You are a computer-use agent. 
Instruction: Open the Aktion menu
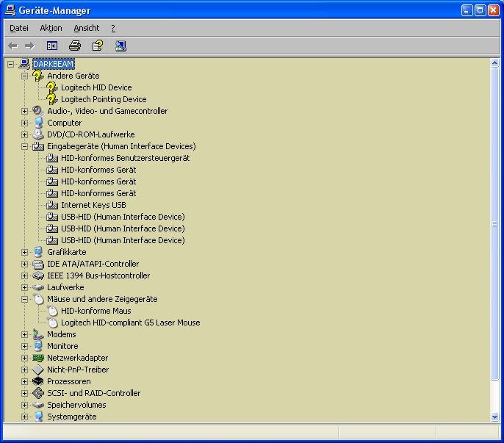(51, 29)
